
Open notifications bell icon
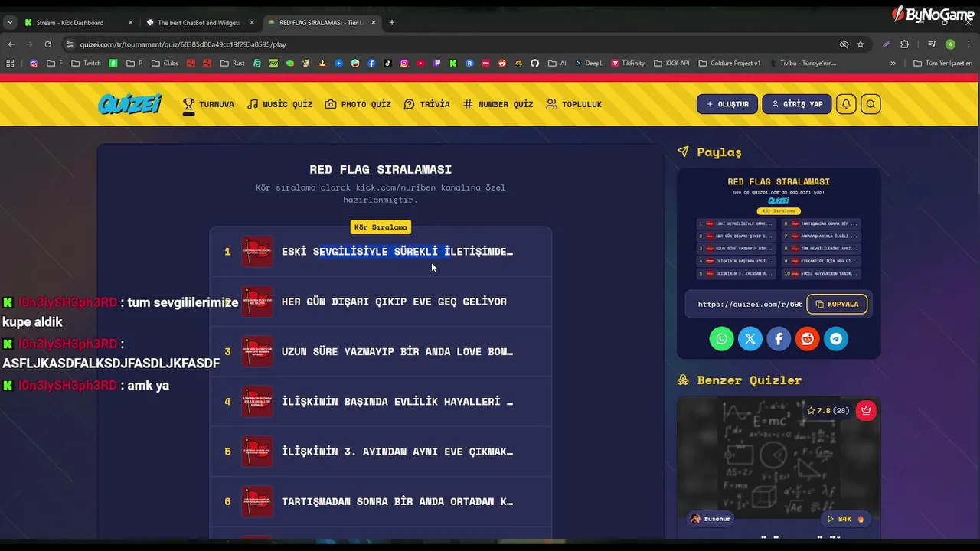point(845,104)
